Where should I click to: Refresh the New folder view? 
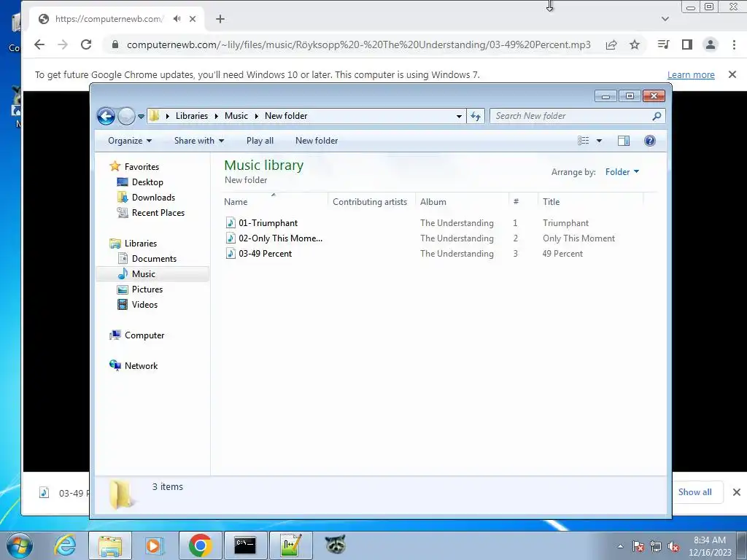pos(476,116)
